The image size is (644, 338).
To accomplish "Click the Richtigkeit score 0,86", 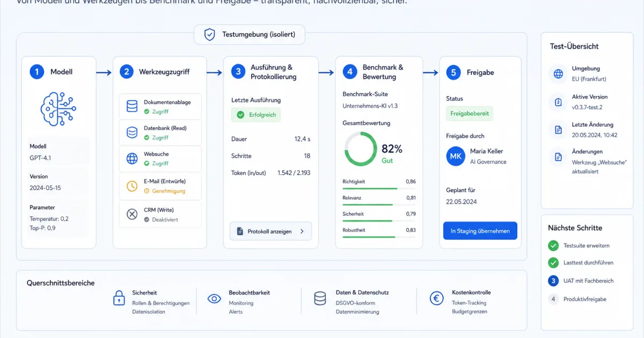I will (411, 181).
